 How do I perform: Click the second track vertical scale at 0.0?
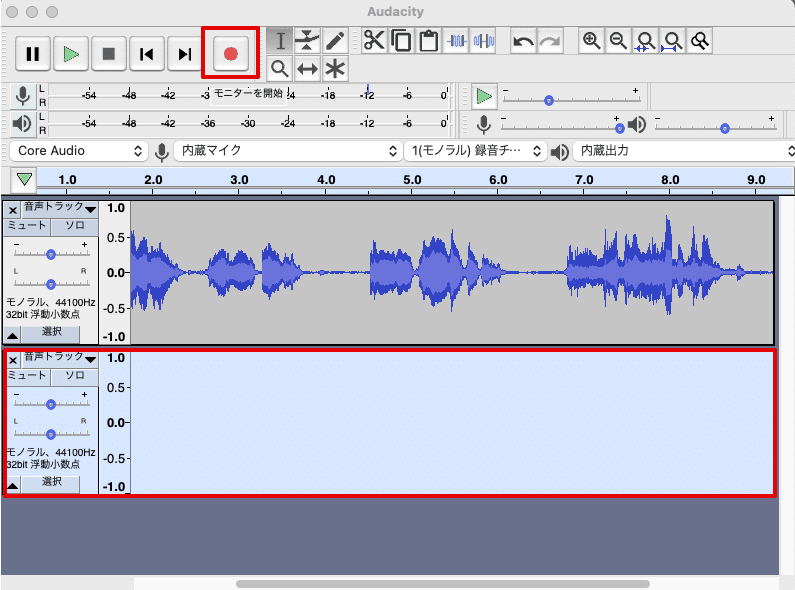(117, 423)
